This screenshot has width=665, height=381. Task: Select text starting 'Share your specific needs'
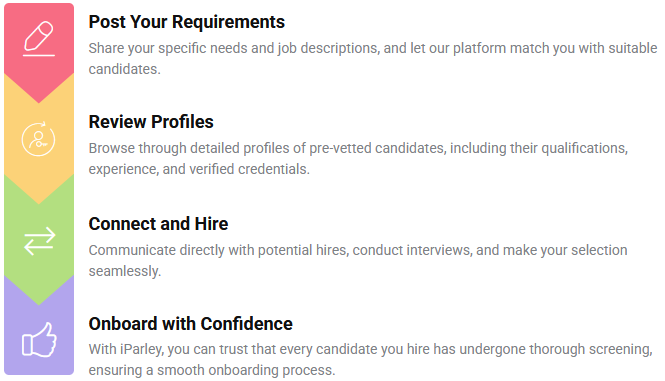click(373, 59)
